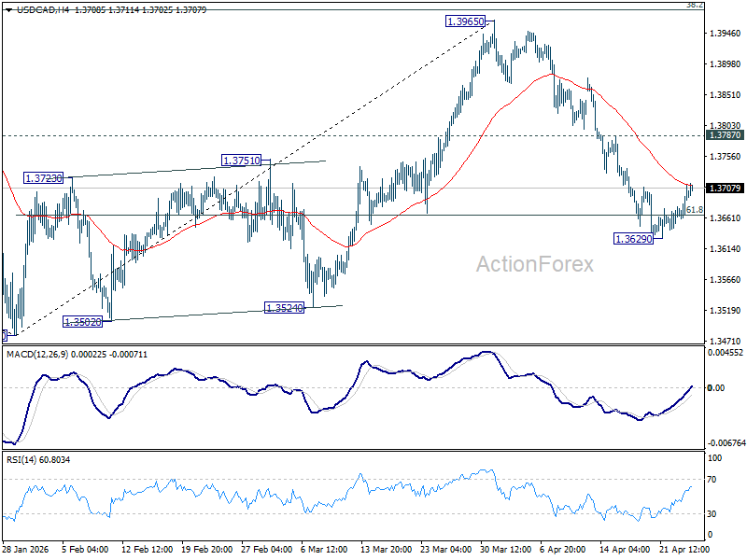Screen dimensions: 747x560
Task: Select the 1.37510 price label
Action: pyautogui.click(x=242, y=161)
